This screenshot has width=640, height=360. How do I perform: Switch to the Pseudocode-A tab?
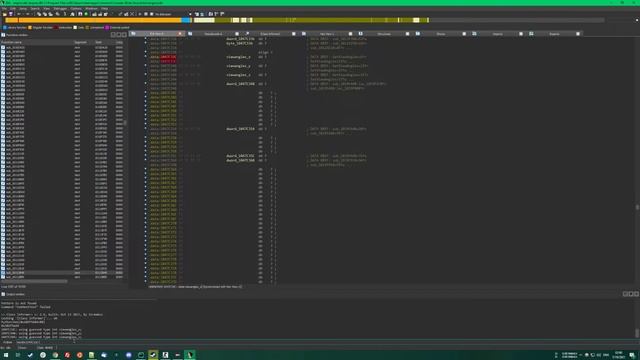point(213,34)
